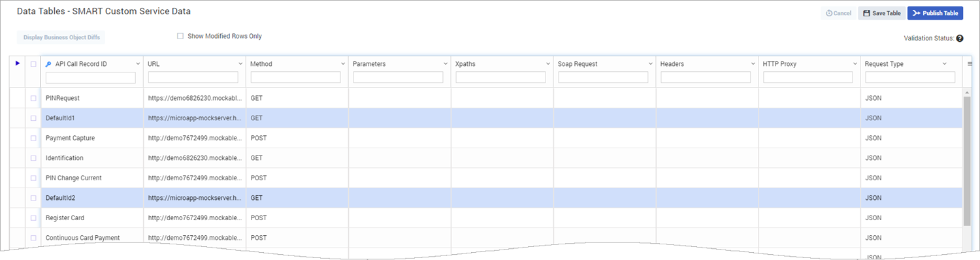The image size is (980, 260).
Task: Enable Show Modified Rows Only checkbox
Action: [x=180, y=37]
